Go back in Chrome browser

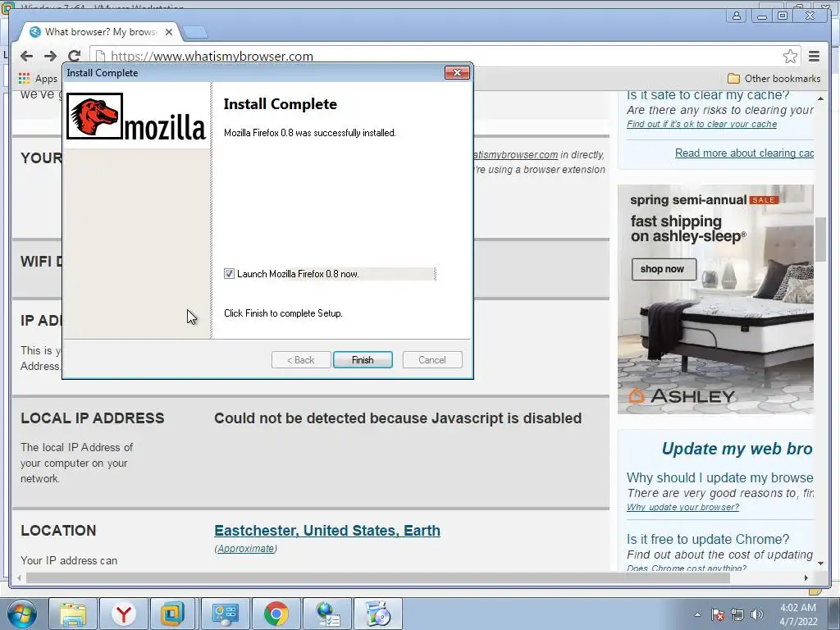26,57
